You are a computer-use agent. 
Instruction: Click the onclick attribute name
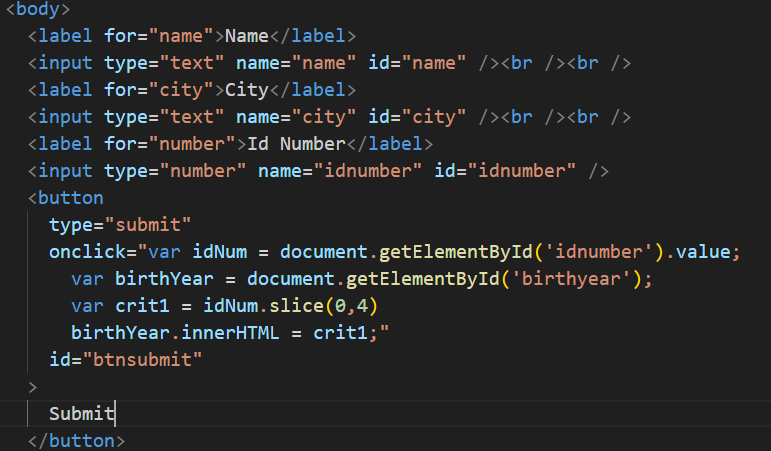[87, 252]
